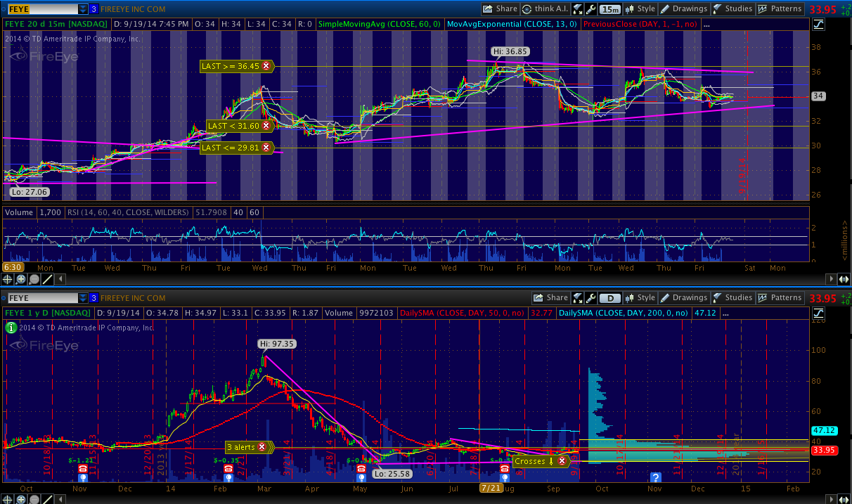The height and width of the screenshot is (504, 852).
Task: Remove the LAST >= 36.45 alert
Action: [x=266, y=66]
